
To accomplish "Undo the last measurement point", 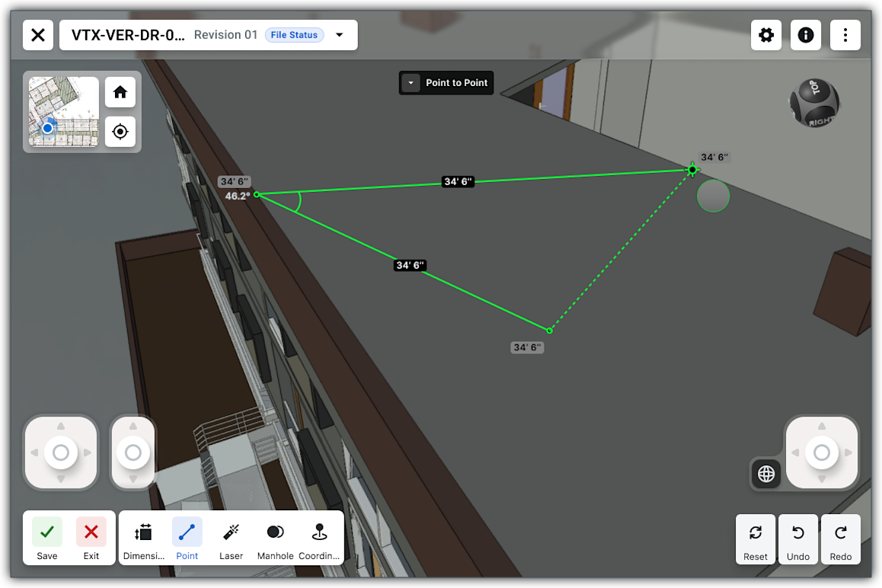I will (x=798, y=539).
